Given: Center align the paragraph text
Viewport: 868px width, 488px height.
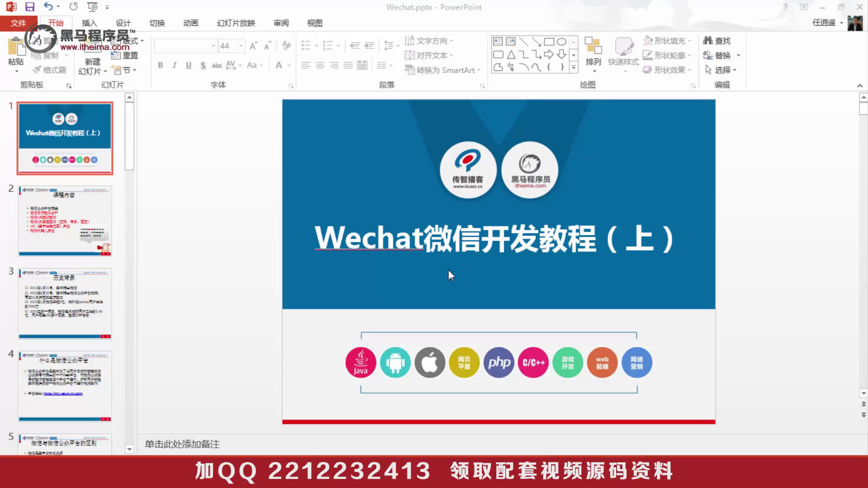Looking at the screenshot, I should [x=320, y=66].
